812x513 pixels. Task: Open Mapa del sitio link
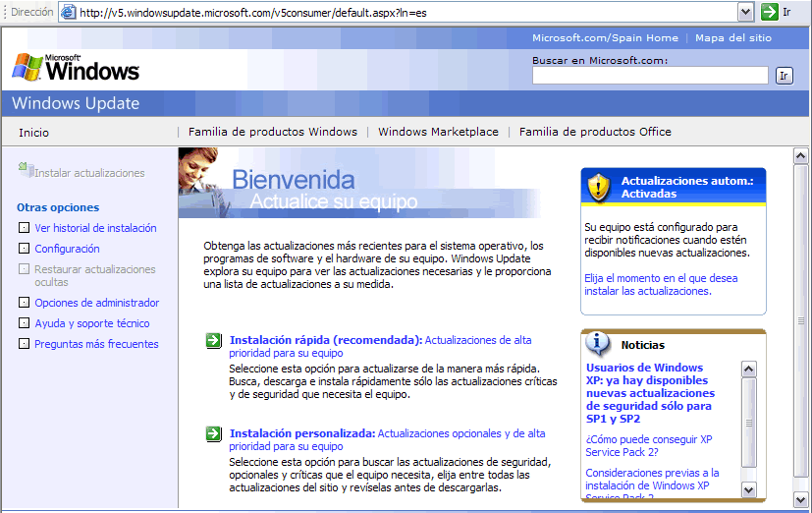point(733,37)
